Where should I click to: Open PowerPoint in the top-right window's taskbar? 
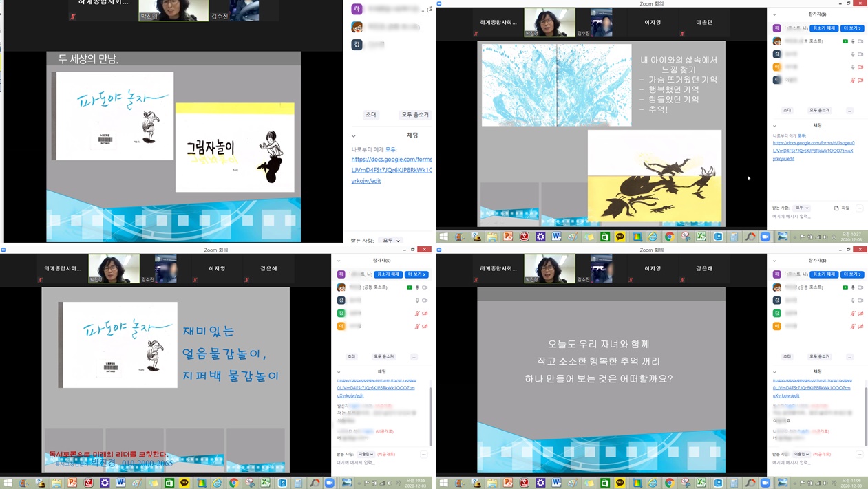[508, 237]
